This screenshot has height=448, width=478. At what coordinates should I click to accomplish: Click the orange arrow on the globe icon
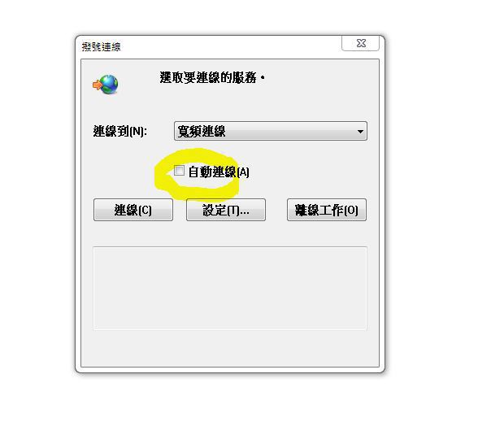97,85
